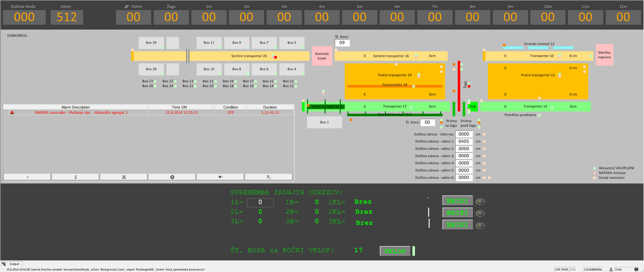Click the Alarm Description column header

75,107
